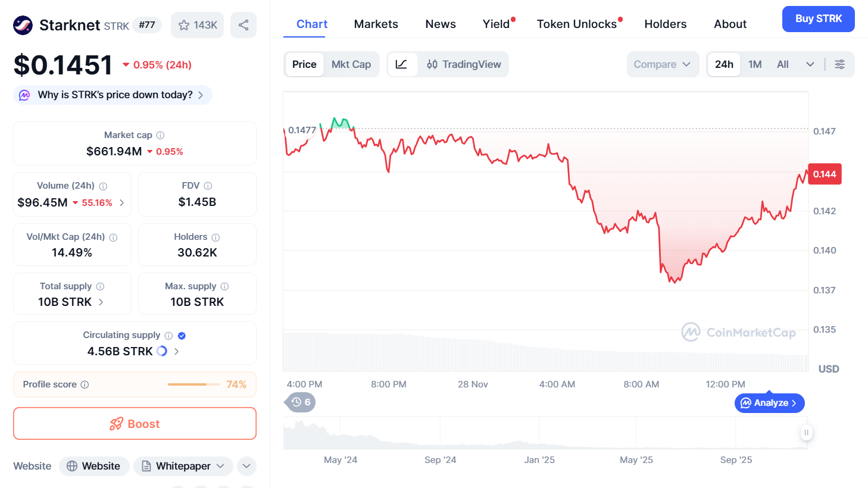Select the Price display mode
Screen dimensions: 868x488
click(x=304, y=64)
